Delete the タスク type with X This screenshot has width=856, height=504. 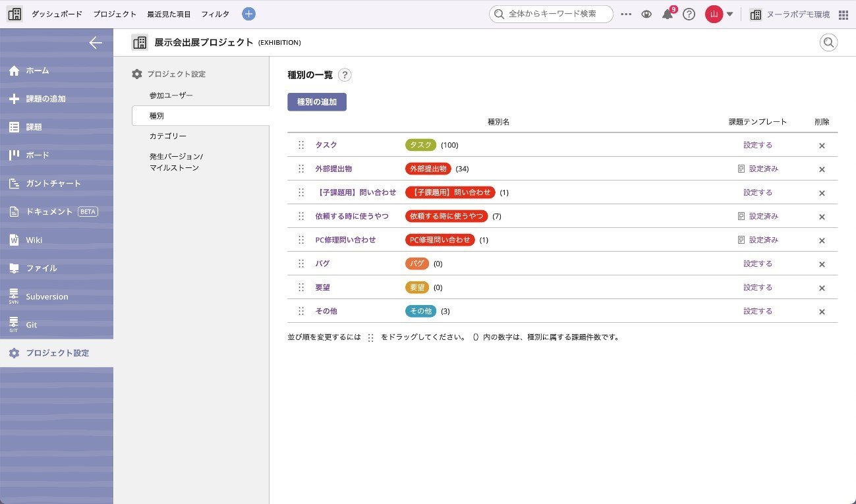[x=822, y=146]
